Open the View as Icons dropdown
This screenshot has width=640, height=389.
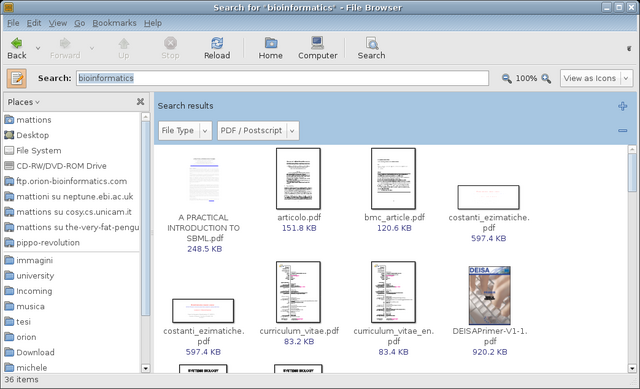click(596, 78)
